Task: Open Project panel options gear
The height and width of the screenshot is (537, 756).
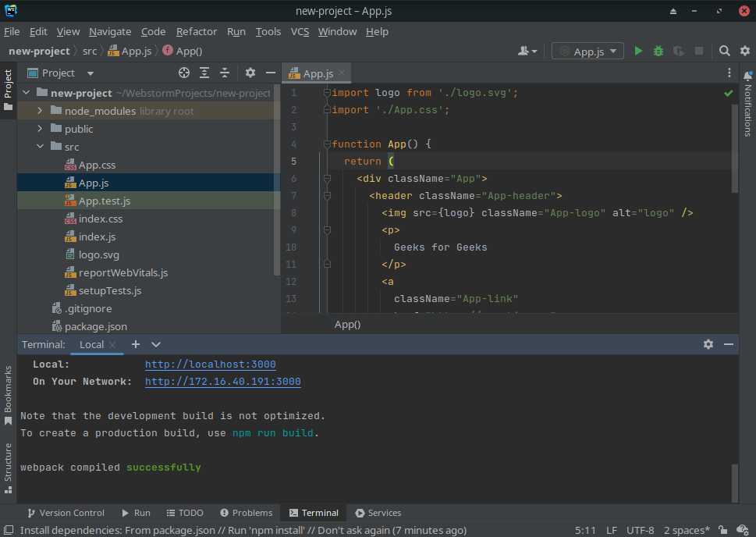Action: pyautogui.click(x=250, y=73)
